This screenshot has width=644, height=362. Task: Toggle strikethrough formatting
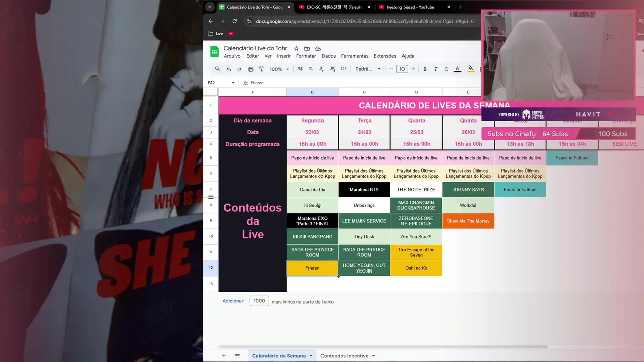(x=446, y=69)
